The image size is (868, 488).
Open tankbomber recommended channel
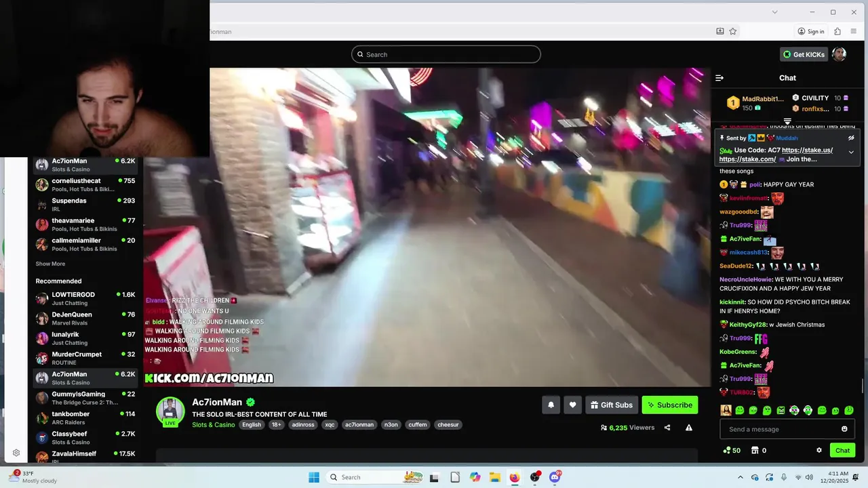[85, 418]
